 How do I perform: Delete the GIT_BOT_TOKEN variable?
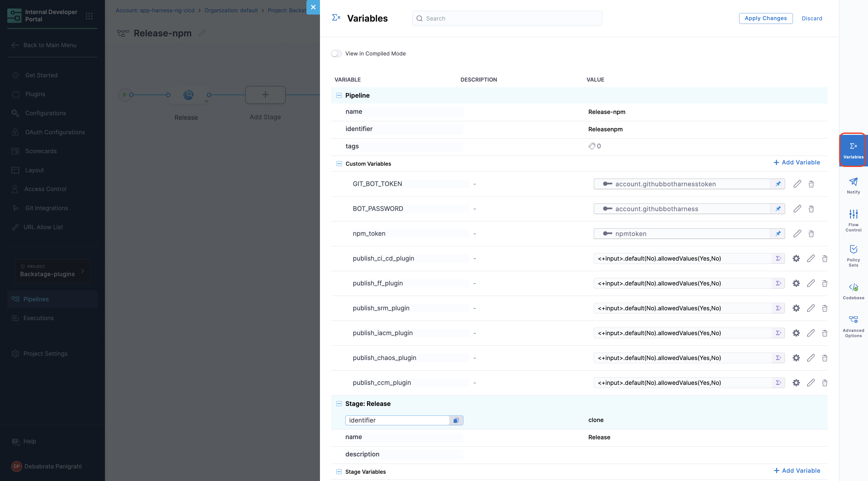click(811, 184)
